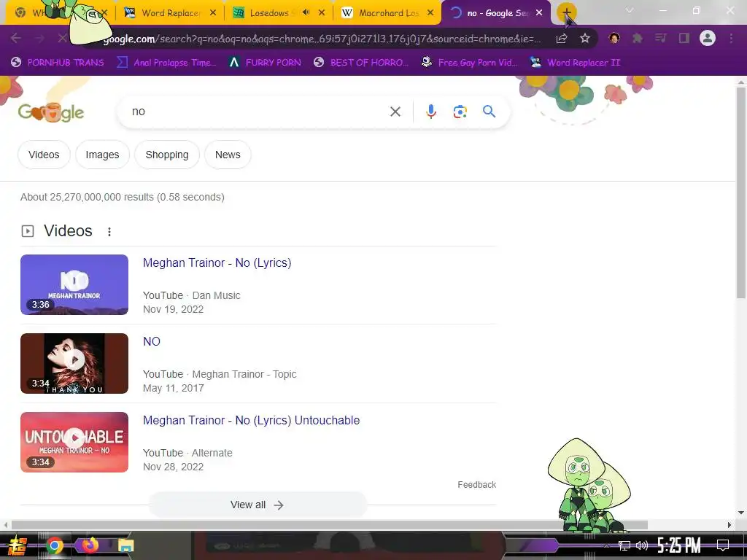
Task: Open a new tab with plus button
Action: [x=566, y=13]
